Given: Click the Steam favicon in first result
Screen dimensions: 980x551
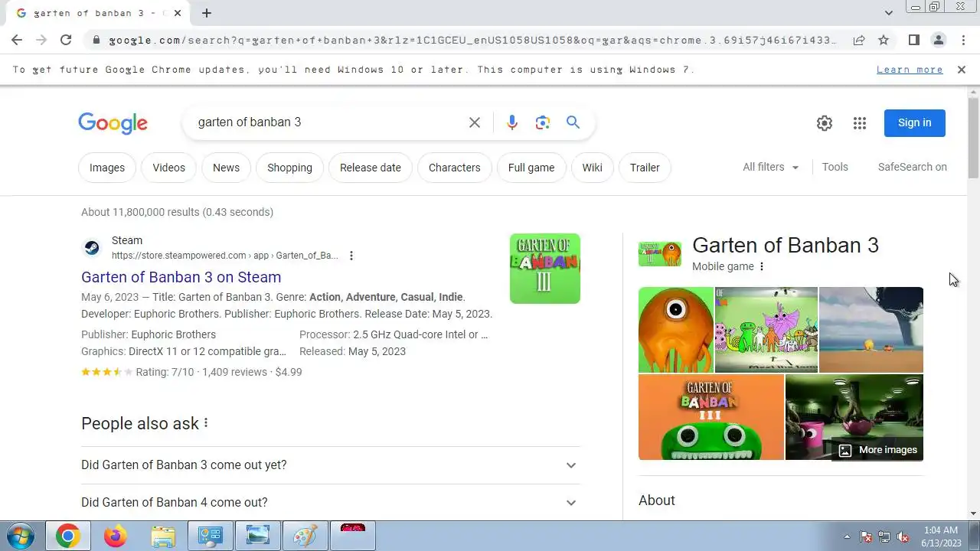Looking at the screenshot, I should coord(92,248).
